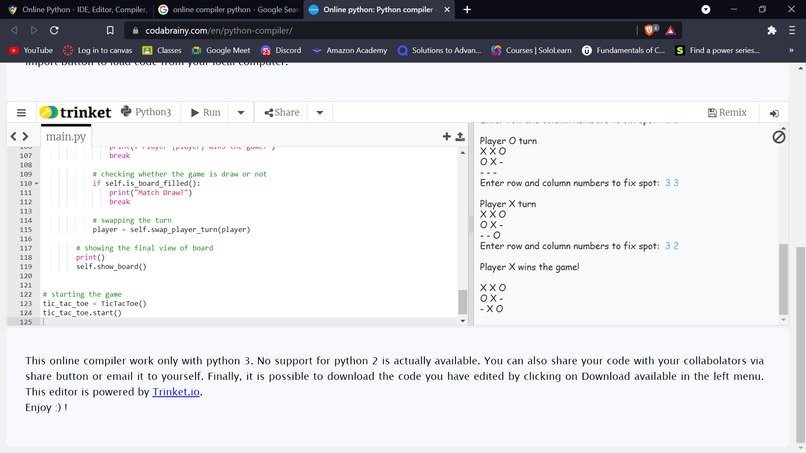Click the browser back button
Screen dimensions: 806x453
click(14, 30)
